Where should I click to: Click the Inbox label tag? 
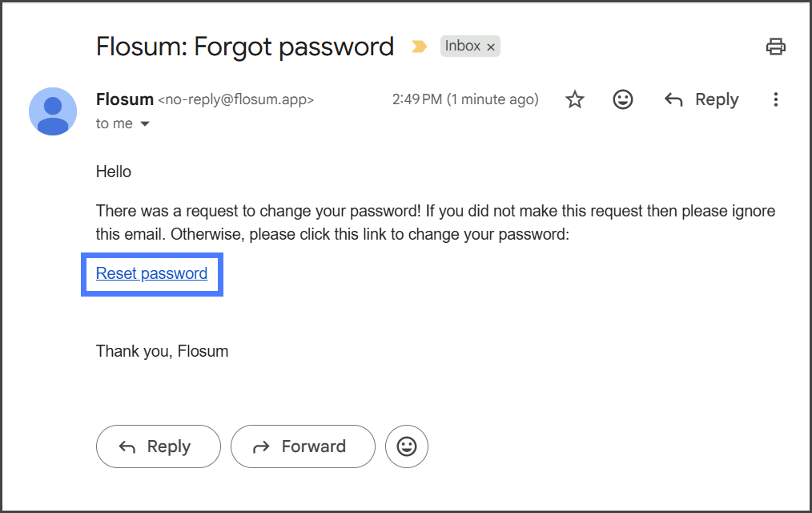463,46
